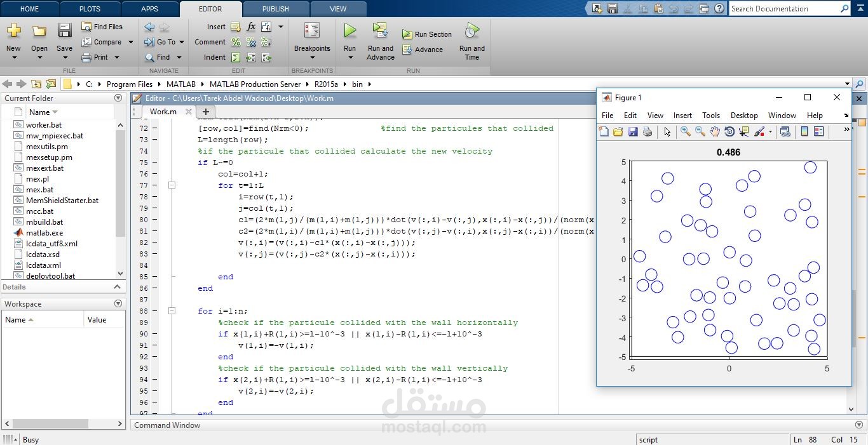Comment the selected code with %
This screenshot has width=868, height=445.
236,42
